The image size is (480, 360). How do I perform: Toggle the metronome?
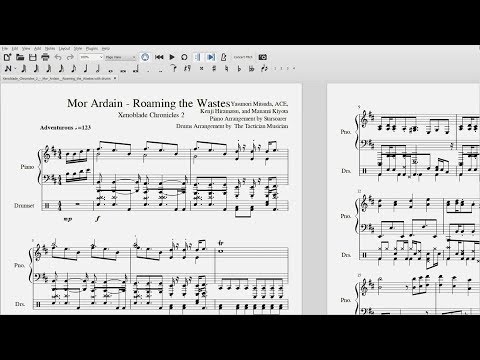coord(224,57)
